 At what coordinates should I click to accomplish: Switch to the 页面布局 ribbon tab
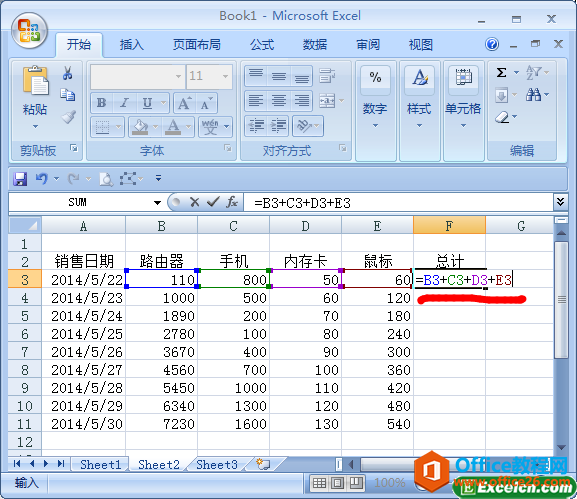(x=197, y=45)
